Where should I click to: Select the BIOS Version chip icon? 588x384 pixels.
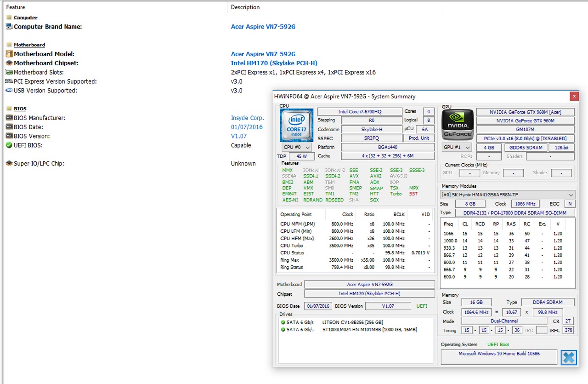pos(9,136)
